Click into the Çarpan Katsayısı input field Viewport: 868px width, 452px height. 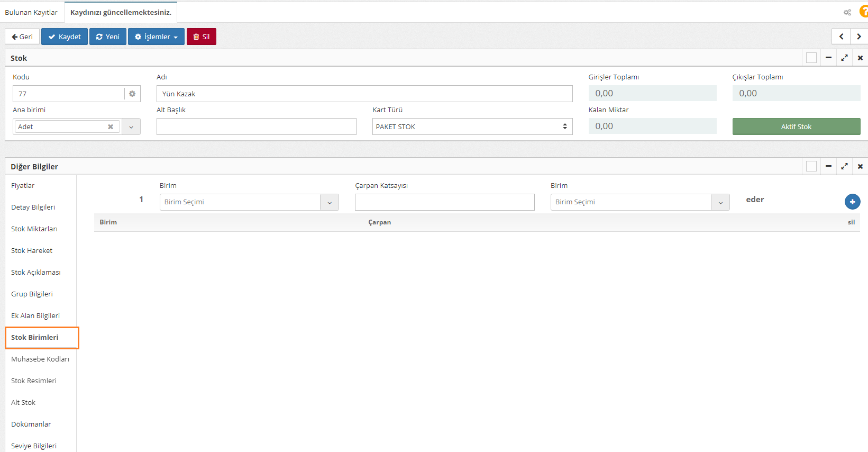(x=444, y=202)
